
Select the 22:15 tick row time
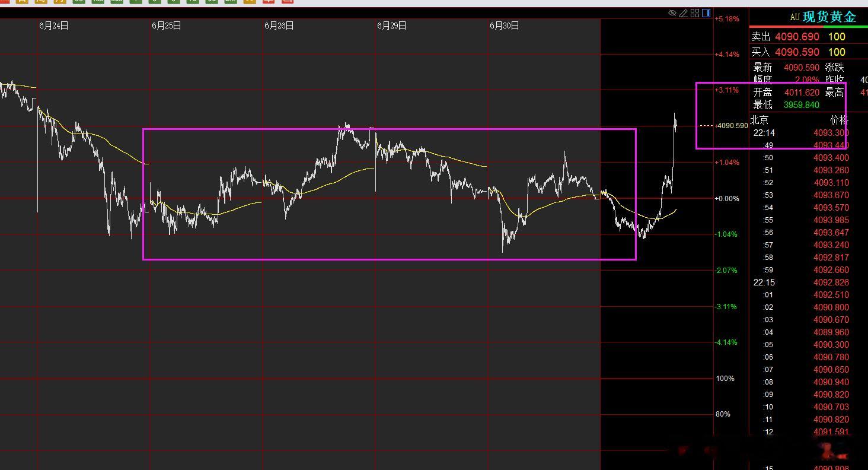(x=764, y=282)
